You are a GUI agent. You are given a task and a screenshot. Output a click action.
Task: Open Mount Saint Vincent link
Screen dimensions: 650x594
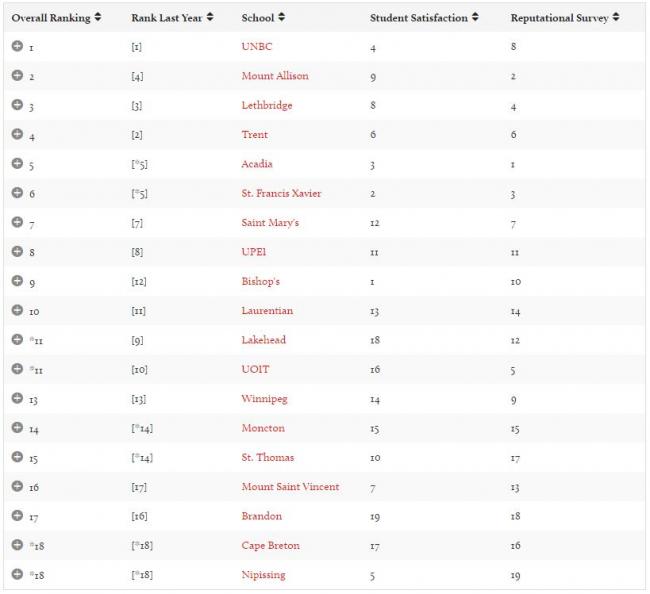(x=290, y=487)
